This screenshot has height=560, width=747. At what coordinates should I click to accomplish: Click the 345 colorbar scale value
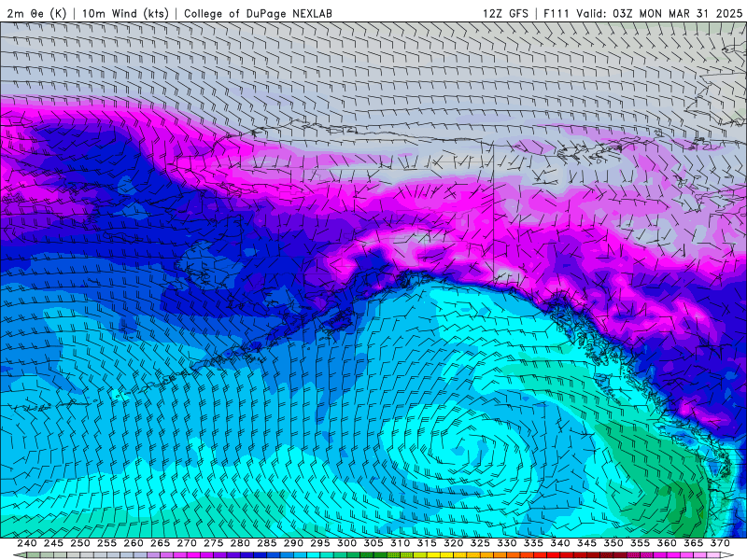click(x=587, y=543)
